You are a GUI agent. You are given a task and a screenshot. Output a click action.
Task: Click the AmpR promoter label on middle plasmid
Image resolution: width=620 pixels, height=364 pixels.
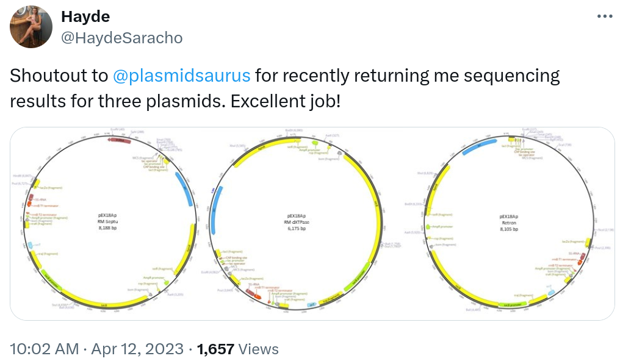click(x=309, y=150)
